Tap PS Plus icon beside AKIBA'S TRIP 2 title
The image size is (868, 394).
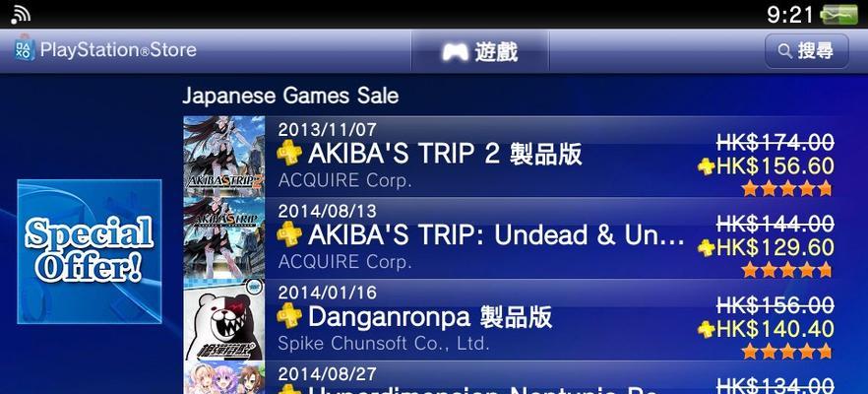(289, 153)
